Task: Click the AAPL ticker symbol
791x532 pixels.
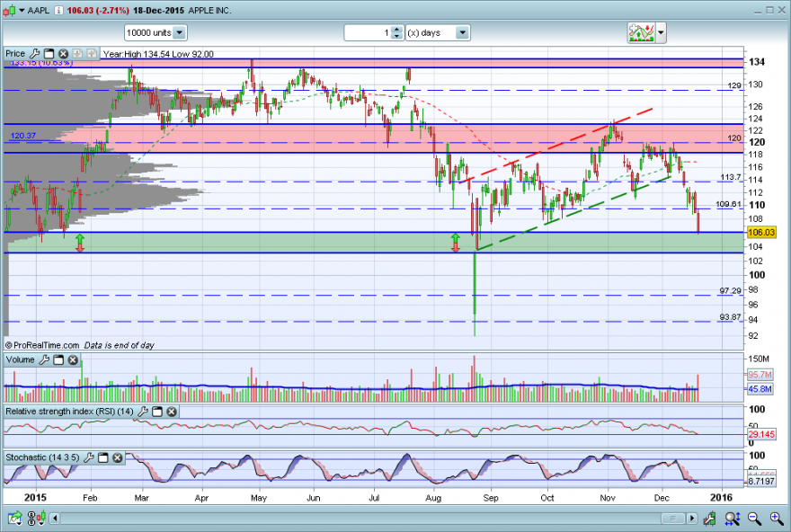Action: (39, 10)
